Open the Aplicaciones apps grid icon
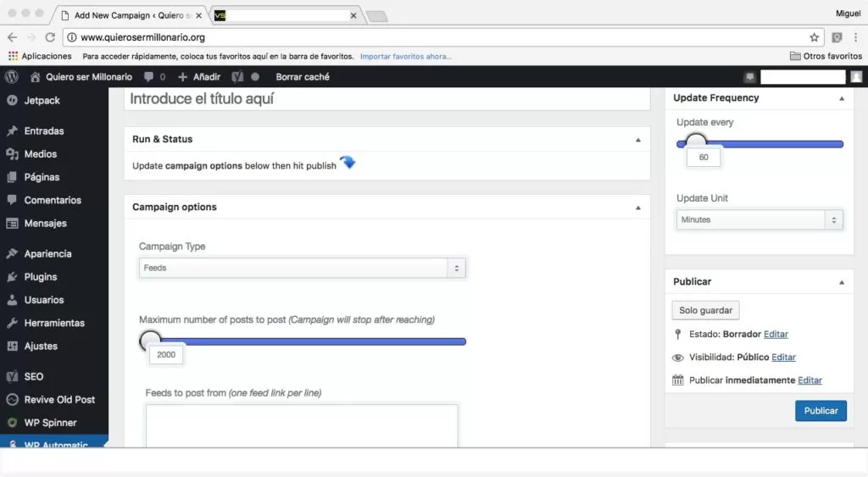The height and width of the screenshot is (477, 868). click(13, 56)
